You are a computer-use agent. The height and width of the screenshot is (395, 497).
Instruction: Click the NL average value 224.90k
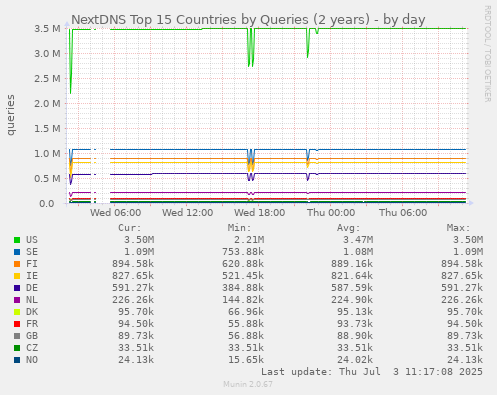352,300
